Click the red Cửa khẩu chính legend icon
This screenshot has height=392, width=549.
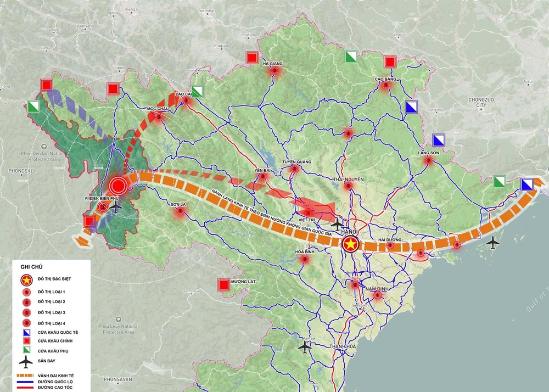[26, 341]
